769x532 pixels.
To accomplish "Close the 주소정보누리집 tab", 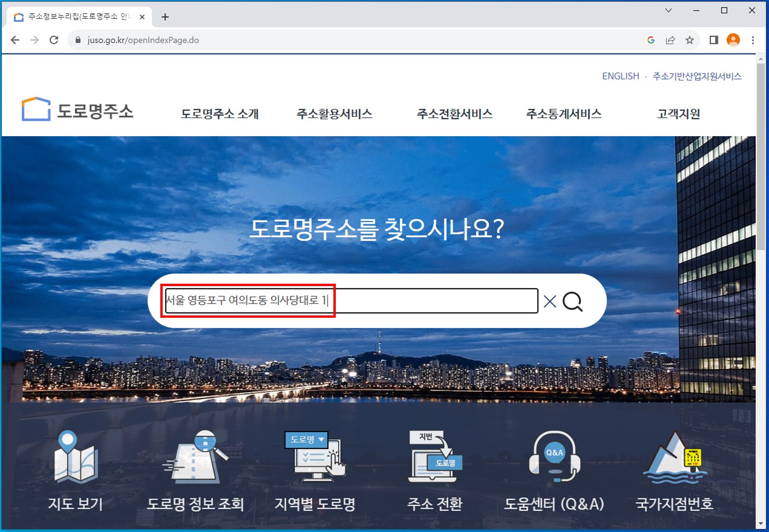I will click(x=142, y=17).
